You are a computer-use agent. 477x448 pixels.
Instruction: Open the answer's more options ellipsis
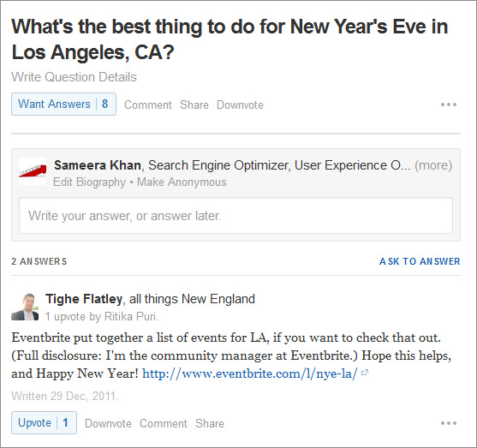click(449, 423)
